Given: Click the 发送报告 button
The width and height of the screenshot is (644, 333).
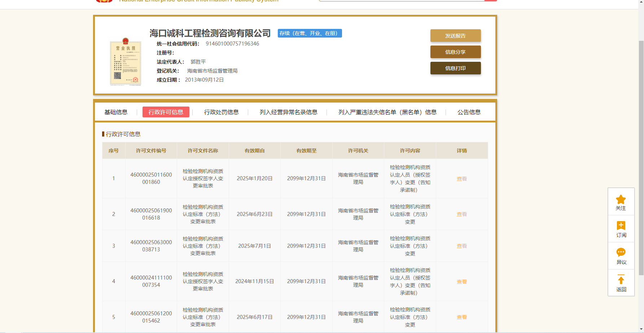Looking at the screenshot, I should 455,36.
